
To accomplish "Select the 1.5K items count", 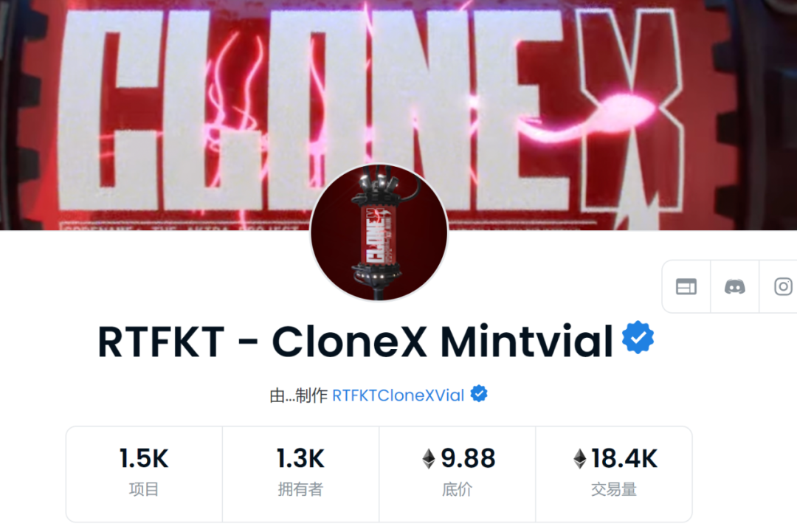I will 144,458.
